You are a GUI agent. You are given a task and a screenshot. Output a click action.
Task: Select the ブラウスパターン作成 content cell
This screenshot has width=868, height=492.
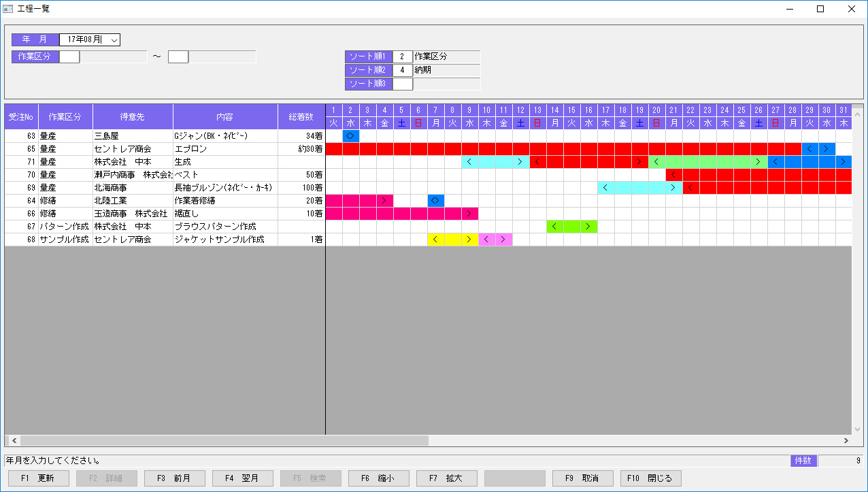coord(225,227)
